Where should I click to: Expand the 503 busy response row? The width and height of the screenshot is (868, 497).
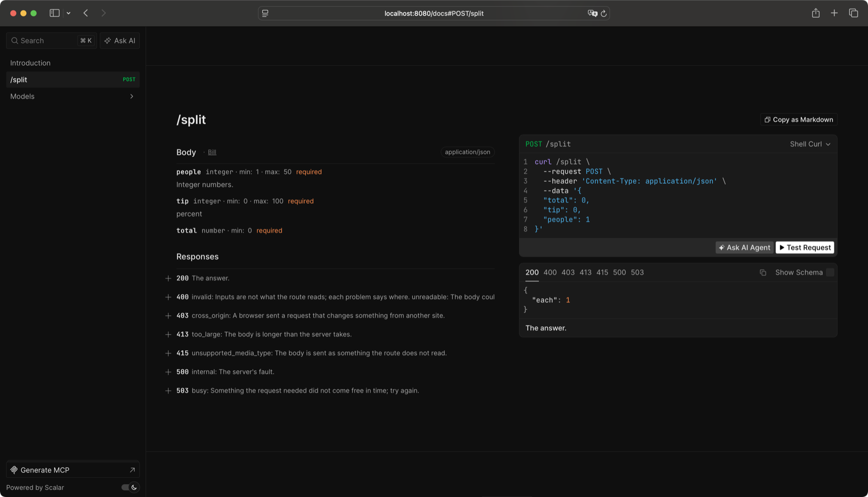point(330,391)
